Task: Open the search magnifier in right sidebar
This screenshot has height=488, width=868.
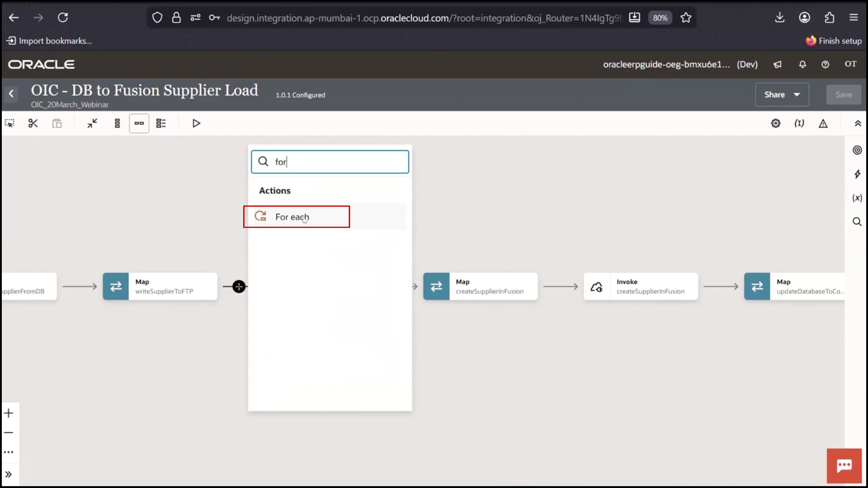Action: pyautogui.click(x=857, y=221)
